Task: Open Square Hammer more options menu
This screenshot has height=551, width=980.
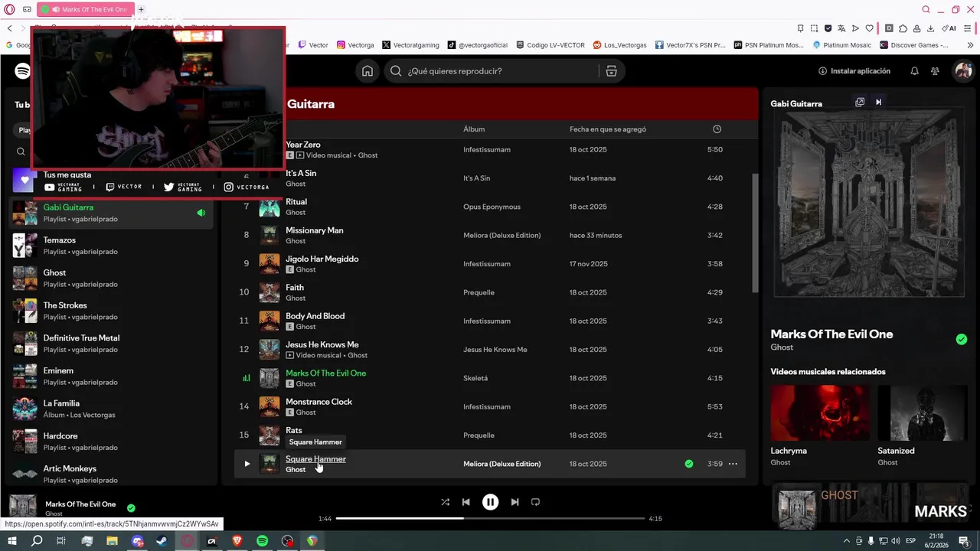Action: [733, 464]
